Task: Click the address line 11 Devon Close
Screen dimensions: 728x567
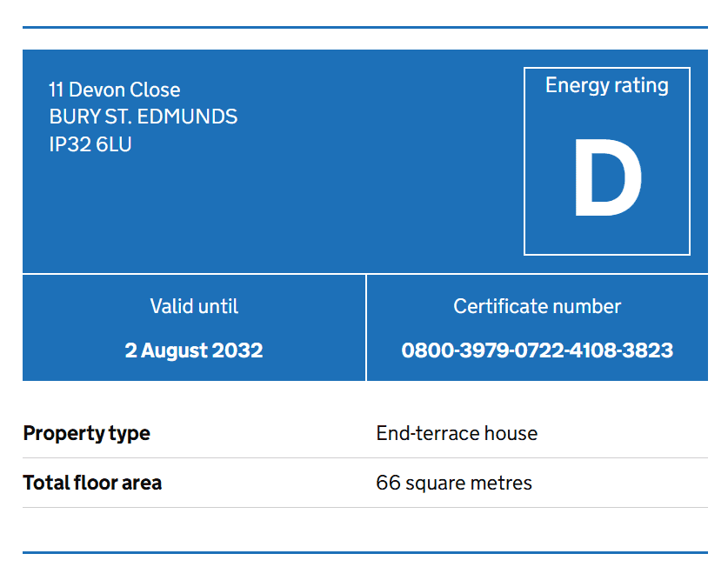Action: 114,90
